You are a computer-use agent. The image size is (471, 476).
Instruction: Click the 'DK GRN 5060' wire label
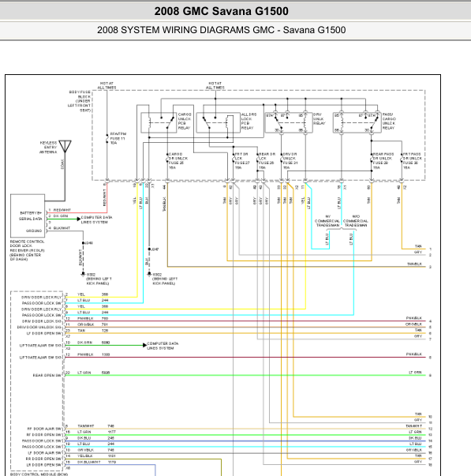93,343
